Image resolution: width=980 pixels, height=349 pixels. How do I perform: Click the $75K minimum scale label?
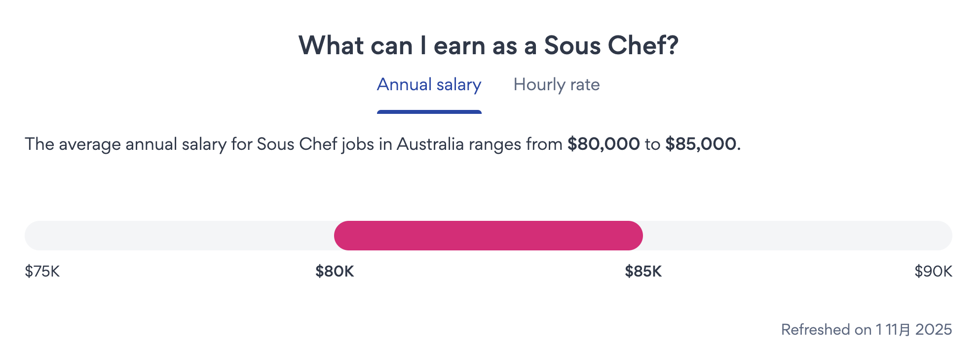(42, 272)
